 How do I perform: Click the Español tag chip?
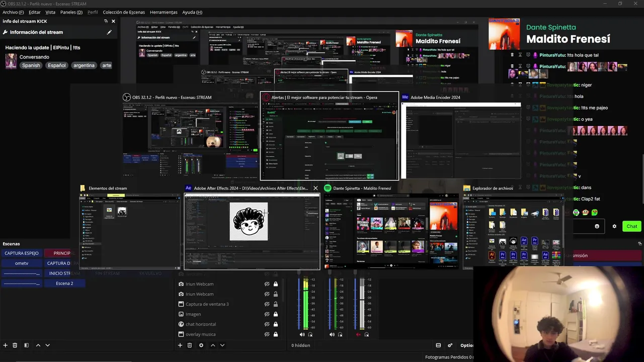tap(57, 65)
